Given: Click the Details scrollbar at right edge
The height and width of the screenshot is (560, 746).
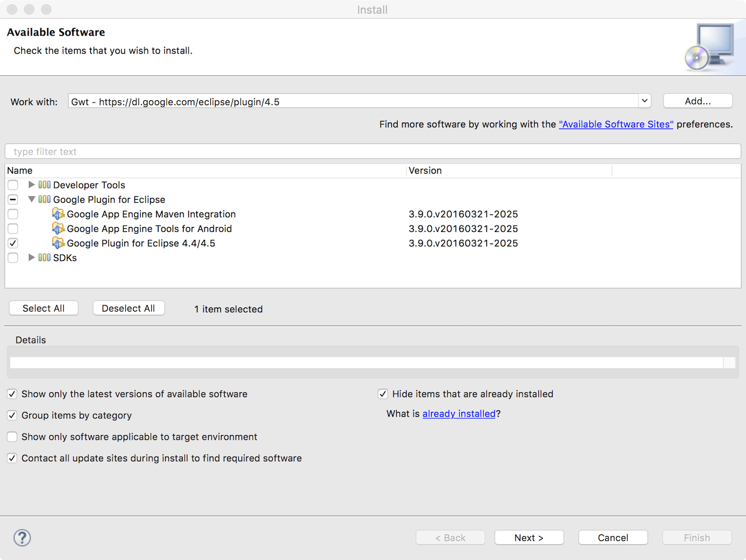Looking at the screenshot, I should point(730,363).
